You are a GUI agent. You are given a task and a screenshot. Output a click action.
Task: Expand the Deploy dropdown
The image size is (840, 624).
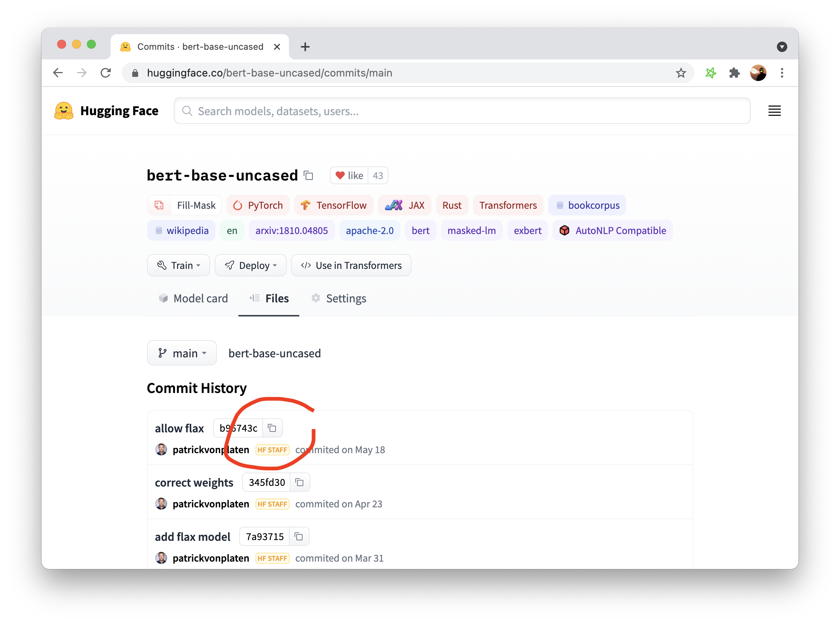pos(250,266)
